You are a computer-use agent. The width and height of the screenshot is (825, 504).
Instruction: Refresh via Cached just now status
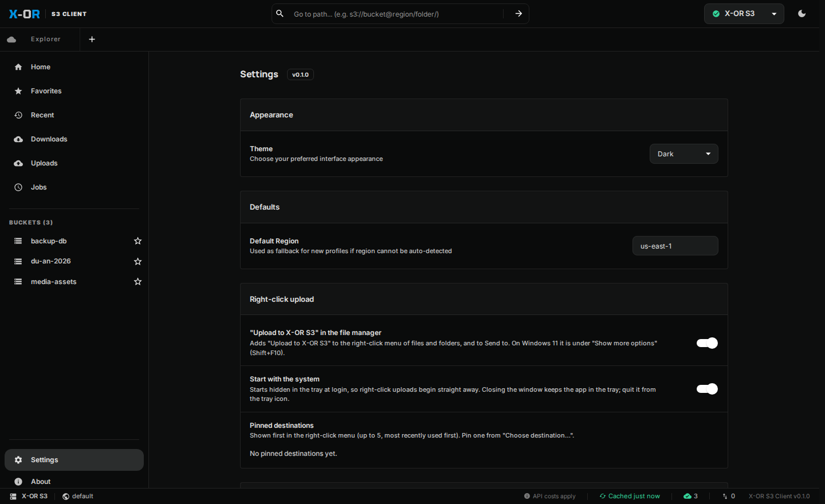630,496
